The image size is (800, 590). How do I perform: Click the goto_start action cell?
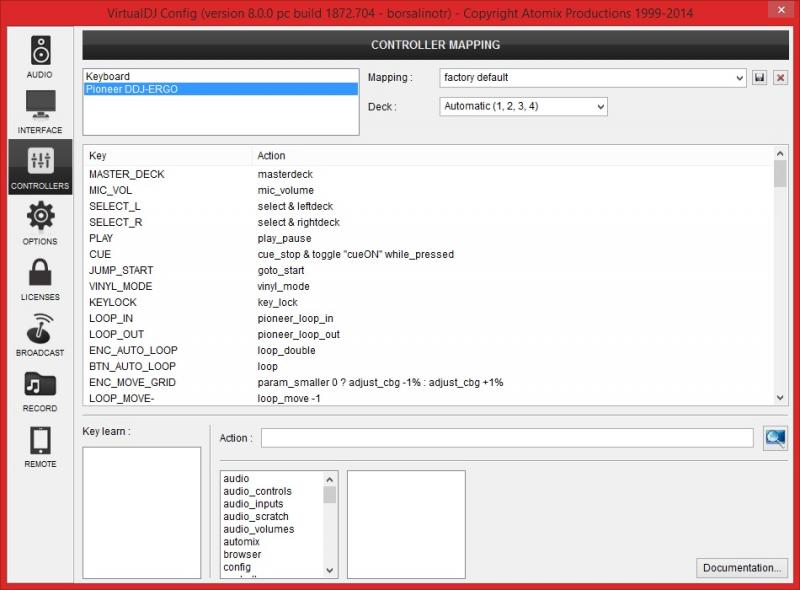(x=281, y=271)
